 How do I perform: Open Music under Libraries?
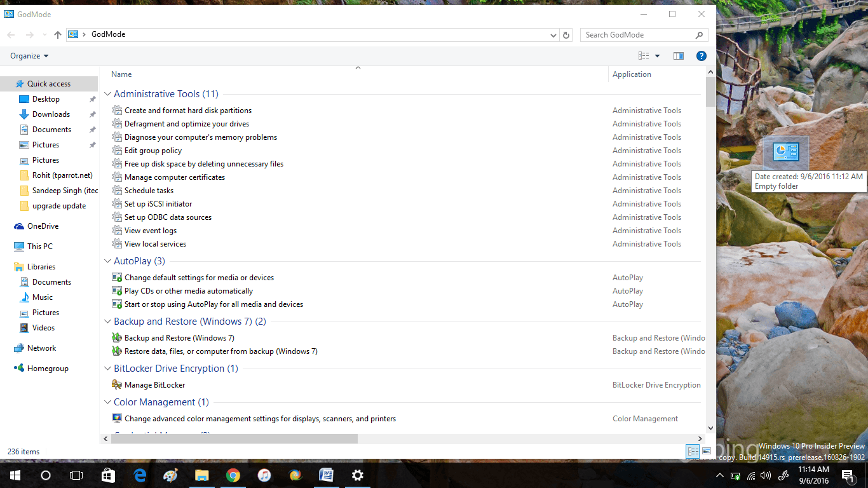point(43,297)
